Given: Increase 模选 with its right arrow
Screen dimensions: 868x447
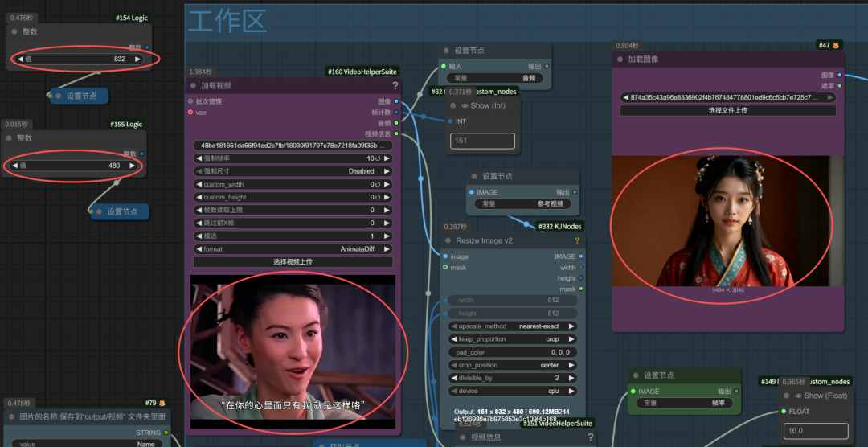Looking at the screenshot, I should coord(387,236).
